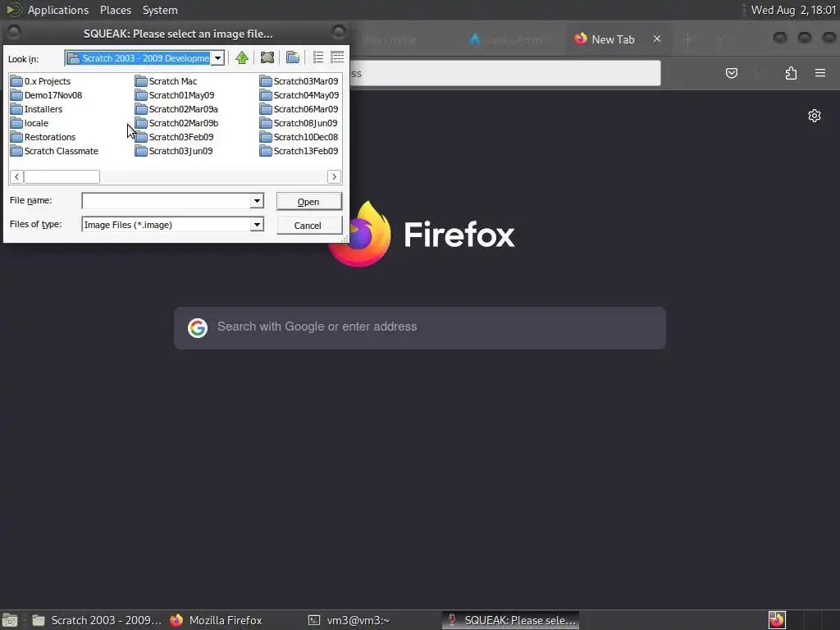Click the show desktop icon in bottom panel
Viewport: 840px width, 630px height.
[10, 620]
